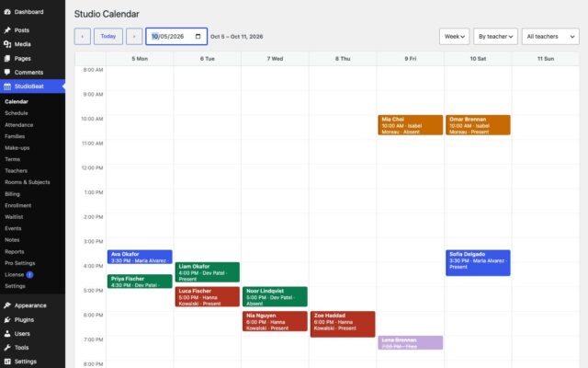Open the Enrollment submenu link
The image size is (588, 368).
[18, 205]
